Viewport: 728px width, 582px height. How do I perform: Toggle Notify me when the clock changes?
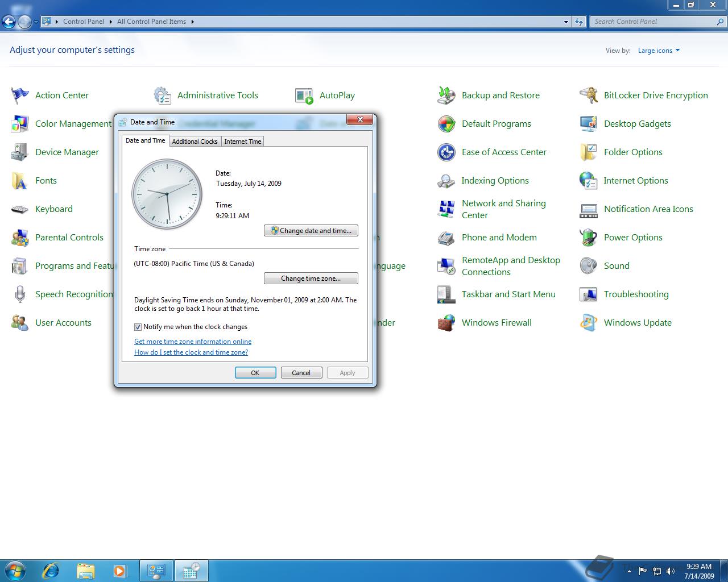click(138, 327)
